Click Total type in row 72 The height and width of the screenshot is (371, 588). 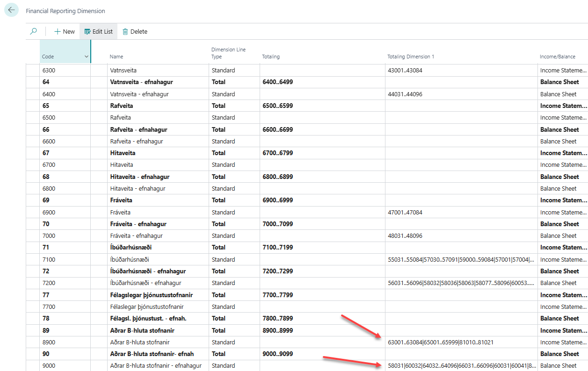point(218,271)
